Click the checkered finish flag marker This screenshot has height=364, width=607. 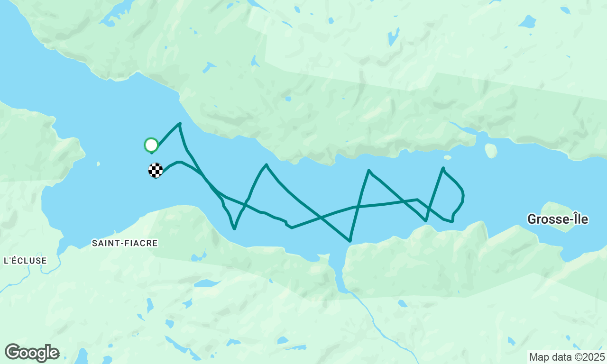point(156,170)
